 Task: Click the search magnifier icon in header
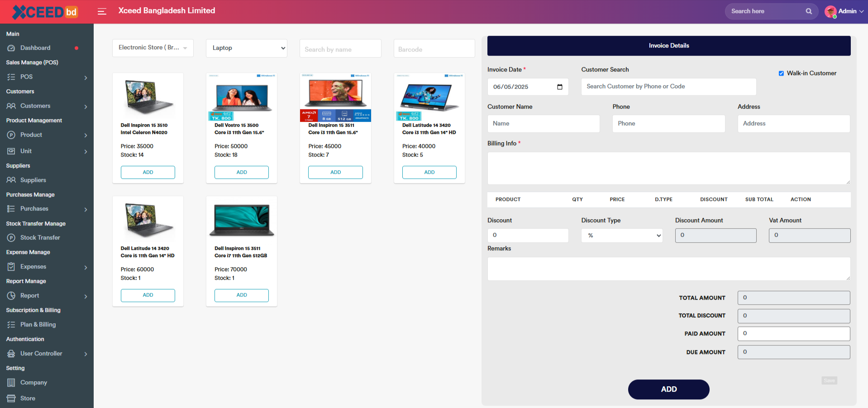809,11
